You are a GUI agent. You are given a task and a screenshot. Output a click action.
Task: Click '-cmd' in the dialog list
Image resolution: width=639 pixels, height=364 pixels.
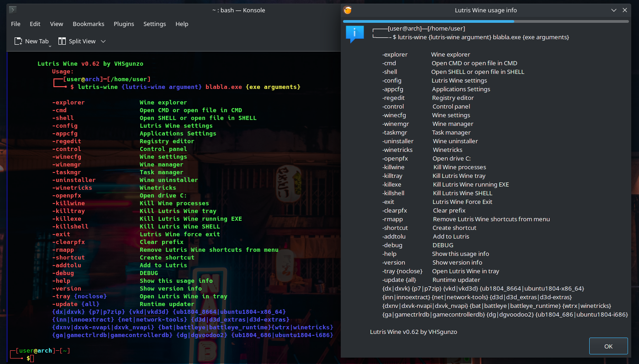tap(389, 63)
